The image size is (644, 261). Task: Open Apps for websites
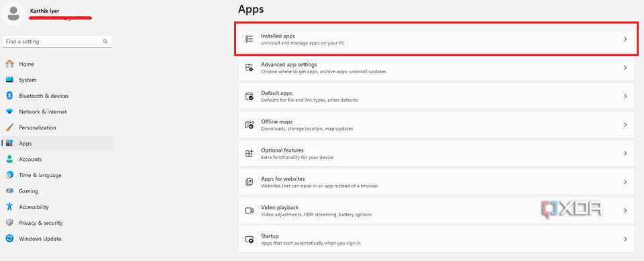point(436,182)
